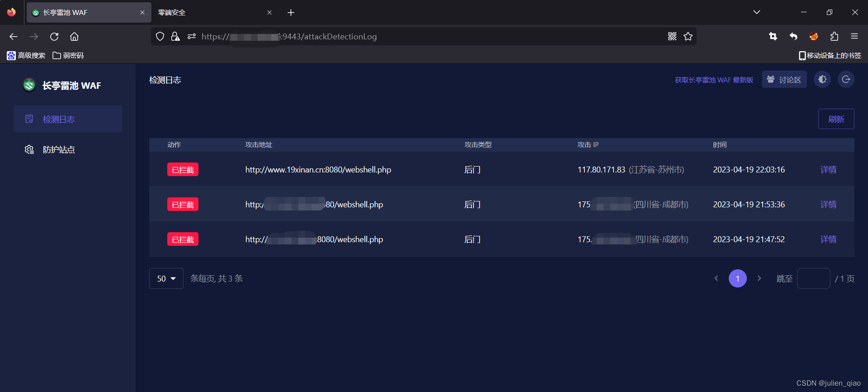Open 详情 for the 21:53:36 entry
Viewport: 868px width, 392px height.
click(828, 205)
